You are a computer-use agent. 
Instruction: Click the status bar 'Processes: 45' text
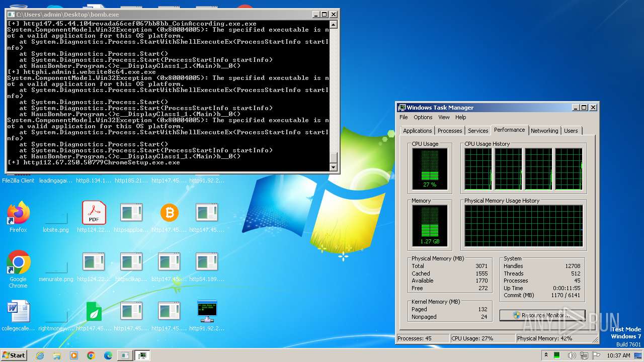[x=415, y=338]
